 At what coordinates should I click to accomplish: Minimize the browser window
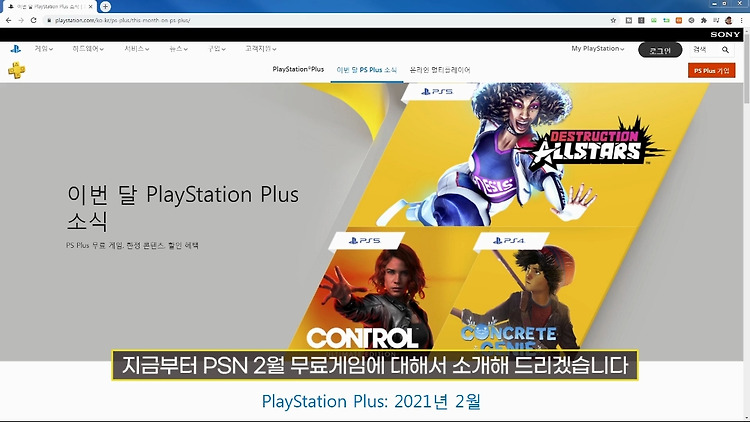(x=714, y=3)
